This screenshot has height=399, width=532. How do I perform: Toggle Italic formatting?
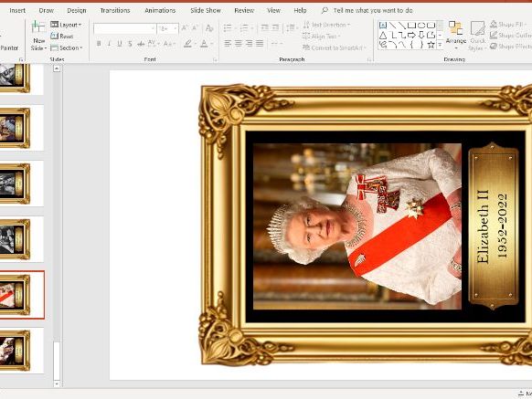coord(110,44)
